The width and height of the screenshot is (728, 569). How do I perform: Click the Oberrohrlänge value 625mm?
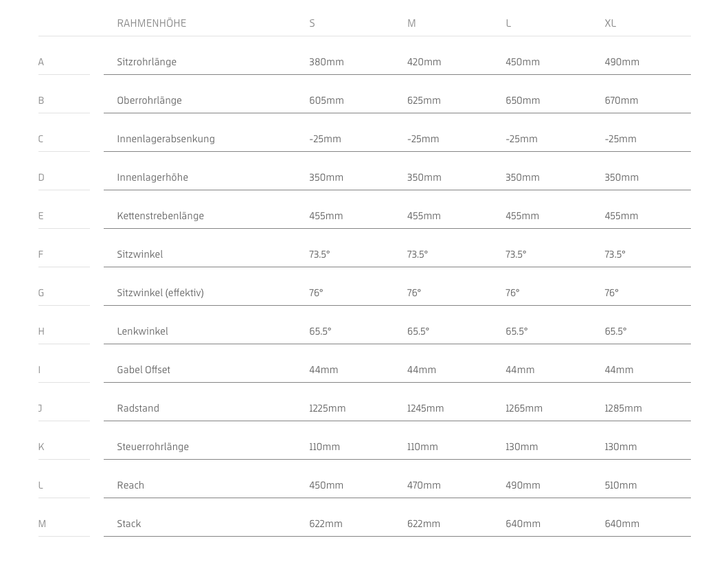point(424,100)
